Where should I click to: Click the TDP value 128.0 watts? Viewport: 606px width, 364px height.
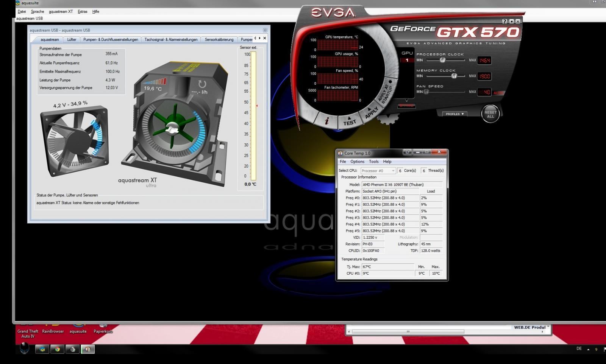pos(431,250)
